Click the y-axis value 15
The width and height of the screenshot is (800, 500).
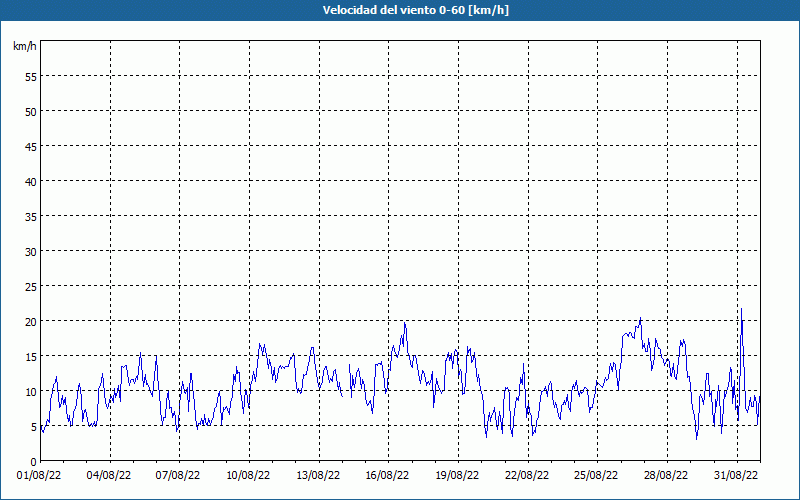[x=31, y=356]
